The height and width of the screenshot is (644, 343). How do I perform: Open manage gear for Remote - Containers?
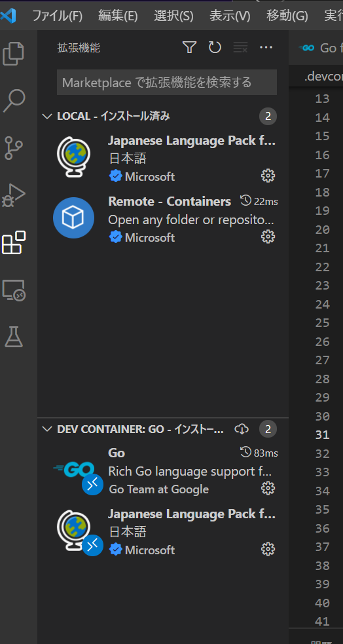[268, 237]
